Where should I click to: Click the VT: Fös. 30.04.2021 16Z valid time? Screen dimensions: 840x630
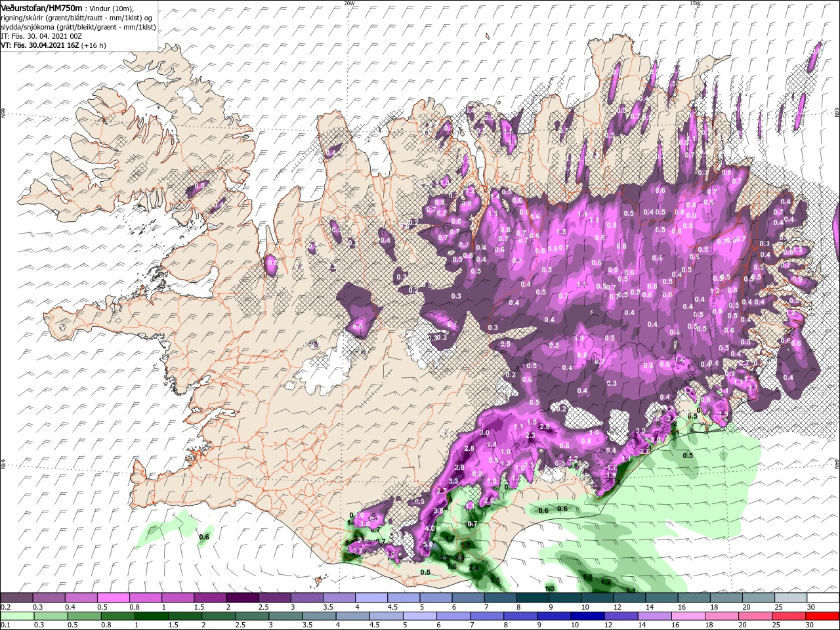pos(40,45)
